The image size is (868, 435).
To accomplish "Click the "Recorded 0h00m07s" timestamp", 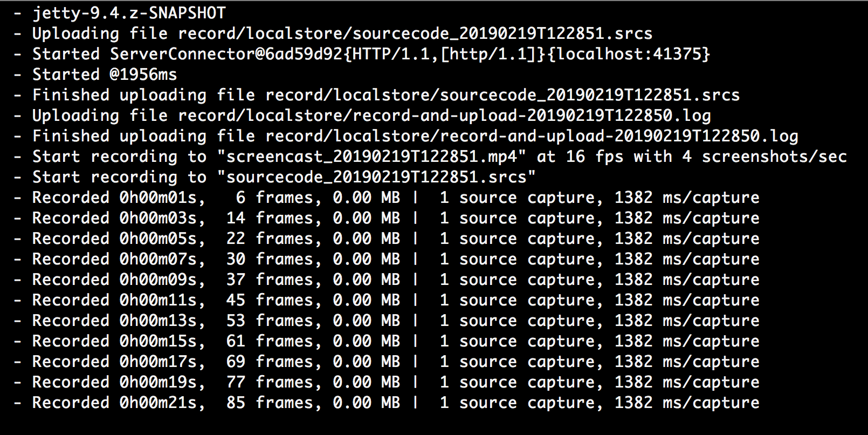I will (119, 259).
